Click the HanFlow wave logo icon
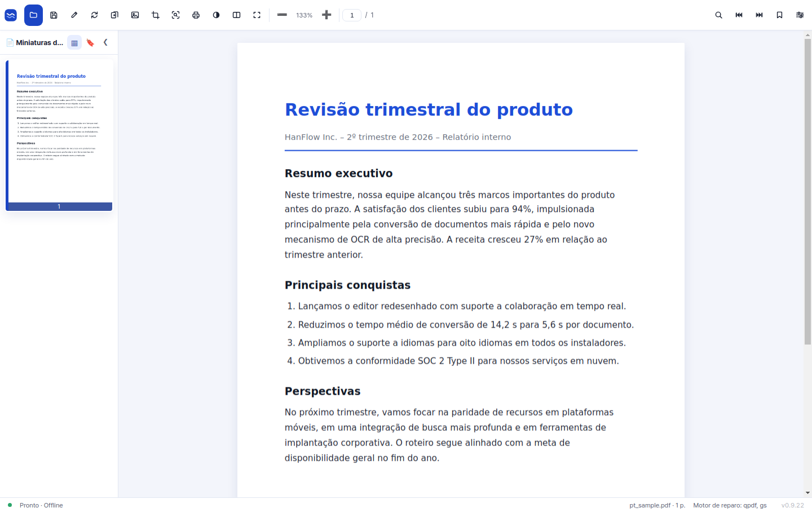 (x=11, y=15)
